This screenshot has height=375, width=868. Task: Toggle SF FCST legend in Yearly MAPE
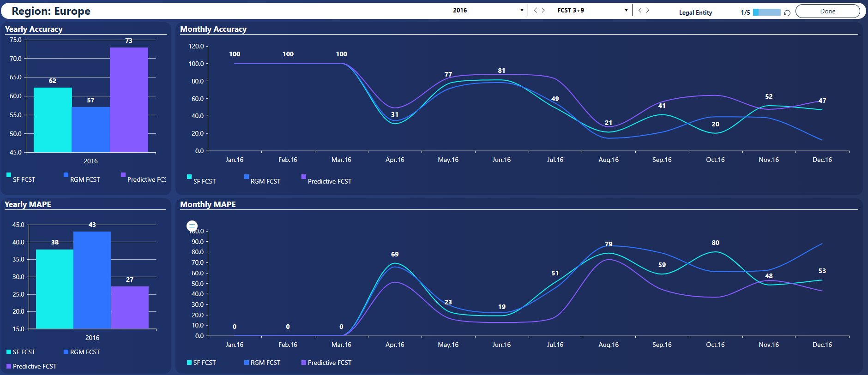(x=21, y=352)
